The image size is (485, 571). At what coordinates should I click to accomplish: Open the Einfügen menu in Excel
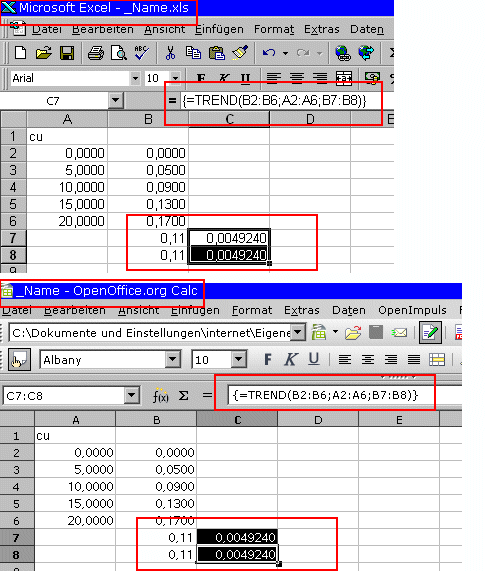pos(219,29)
